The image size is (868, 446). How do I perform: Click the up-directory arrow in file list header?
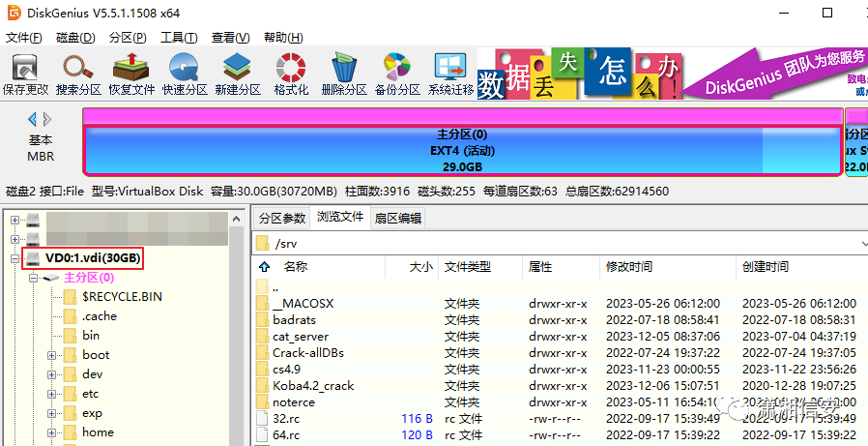(x=264, y=267)
